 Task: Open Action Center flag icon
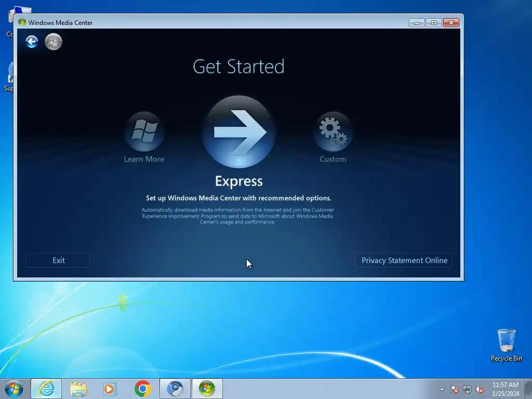pos(454,389)
